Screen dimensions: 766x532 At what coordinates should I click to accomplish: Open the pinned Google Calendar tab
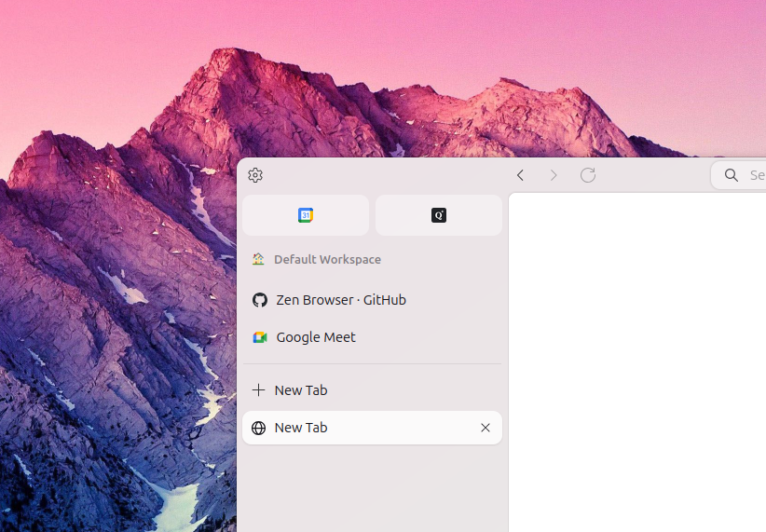(306, 215)
